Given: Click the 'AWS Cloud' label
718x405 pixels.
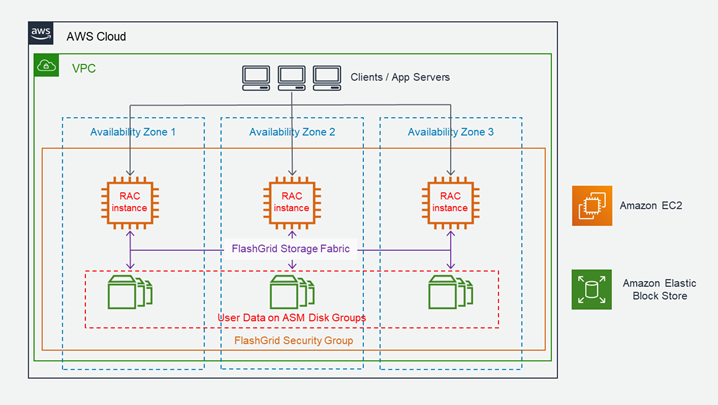Looking at the screenshot, I should pyautogui.click(x=96, y=37).
